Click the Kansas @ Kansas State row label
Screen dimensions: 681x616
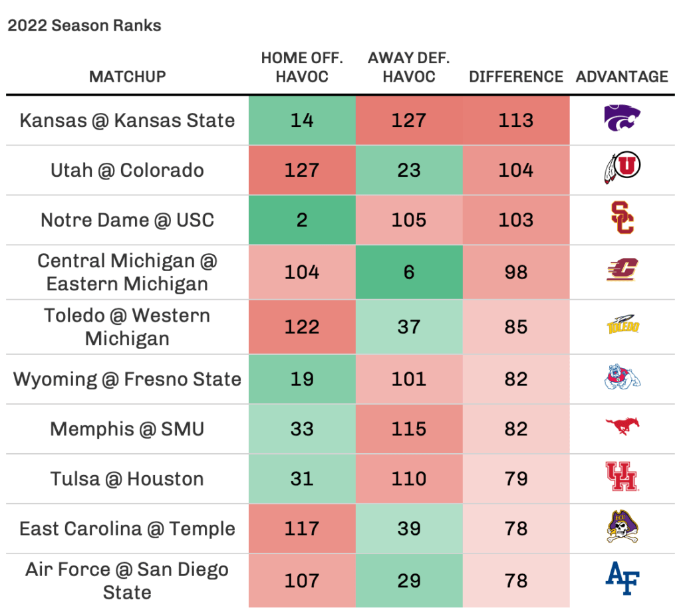tap(127, 120)
